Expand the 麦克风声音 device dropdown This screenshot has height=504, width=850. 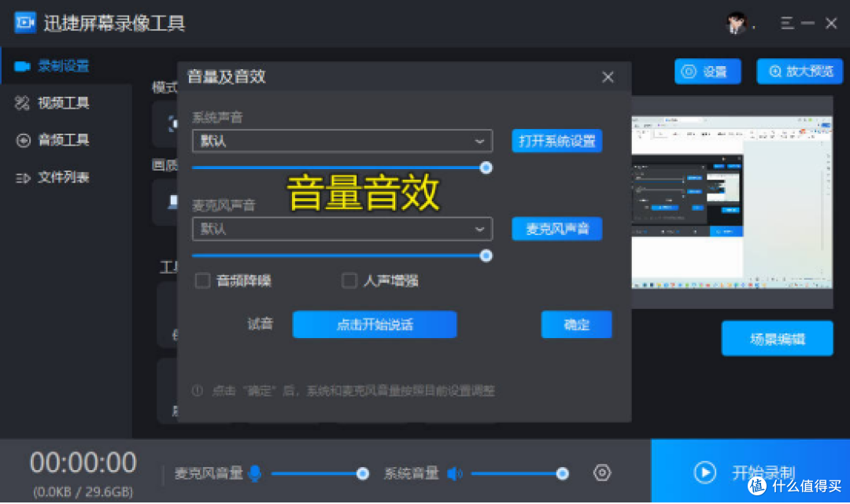[x=342, y=229]
